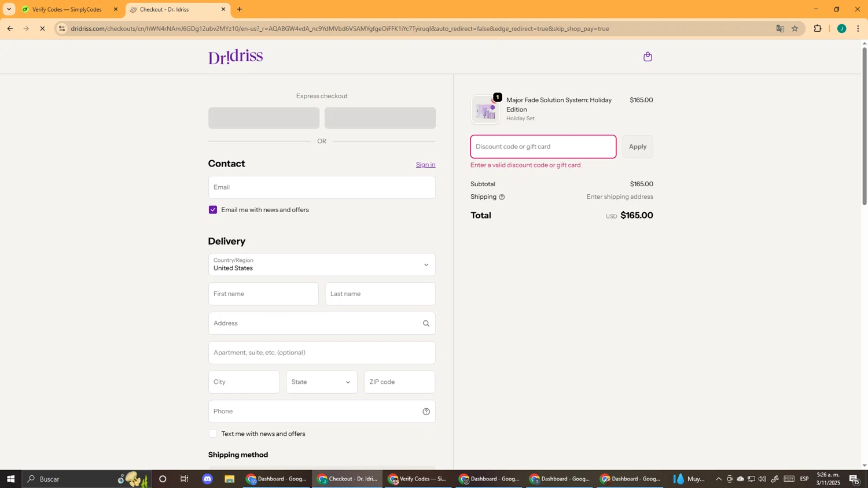Open Verify Codes window from taskbar

tap(419, 479)
